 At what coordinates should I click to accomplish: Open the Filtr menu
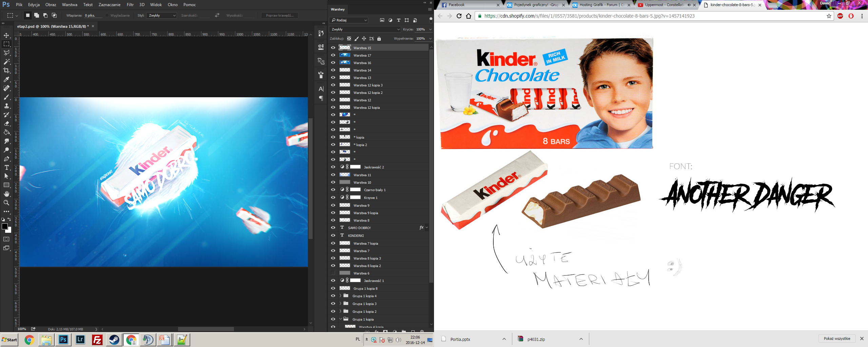pos(130,5)
